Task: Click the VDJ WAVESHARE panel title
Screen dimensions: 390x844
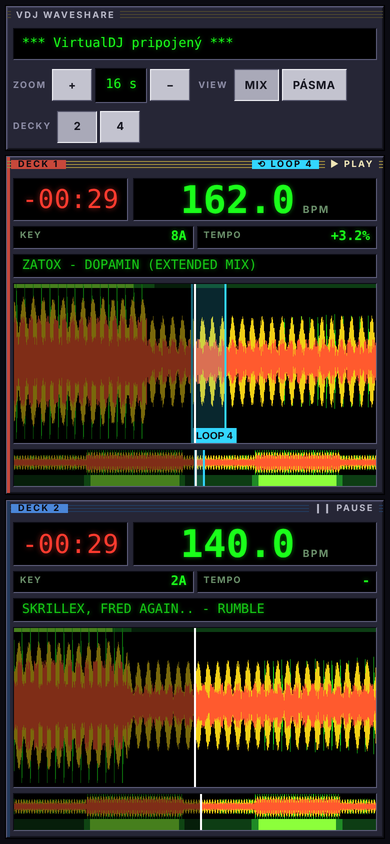Action: pyautogui.click(x=65, y=15)
